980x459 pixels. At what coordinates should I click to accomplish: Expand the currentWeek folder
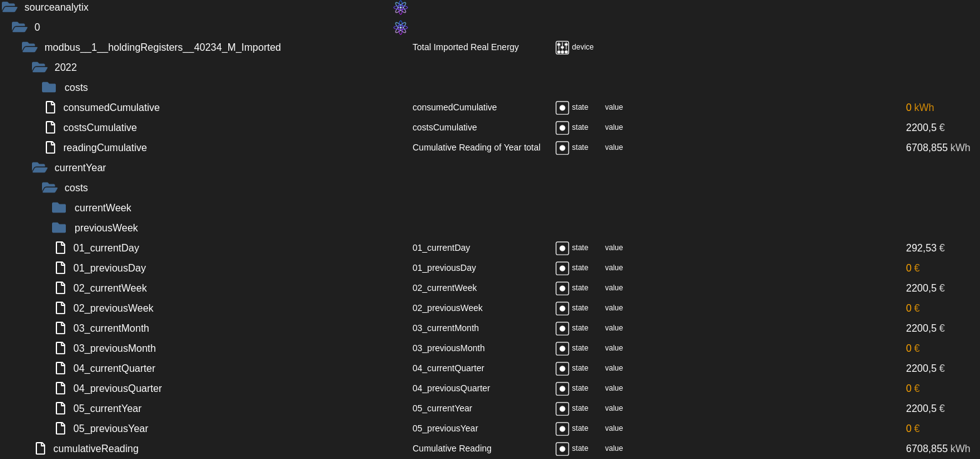pos(59,208)
